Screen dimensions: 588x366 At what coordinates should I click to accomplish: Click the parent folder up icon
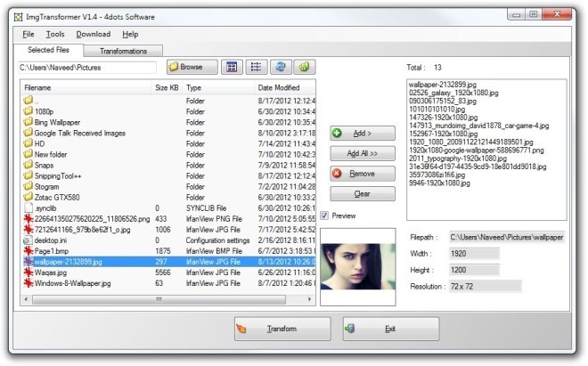(x=304, y=67)
